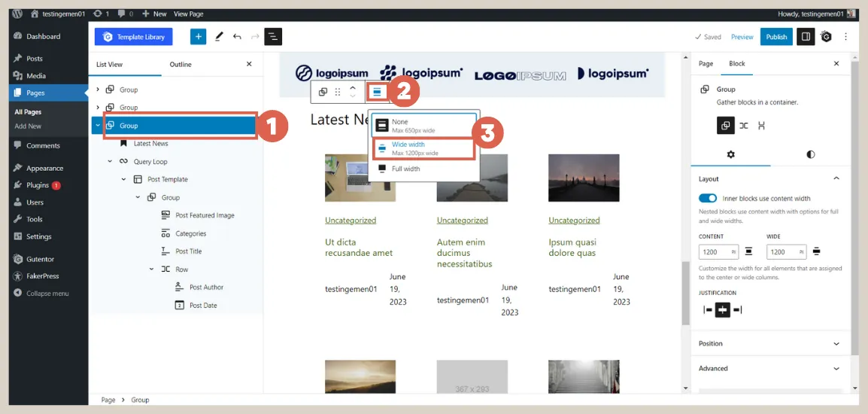Toggle the document List View overview icon
The width and height of the screenshot is (868, 414).
pos(273,37)
